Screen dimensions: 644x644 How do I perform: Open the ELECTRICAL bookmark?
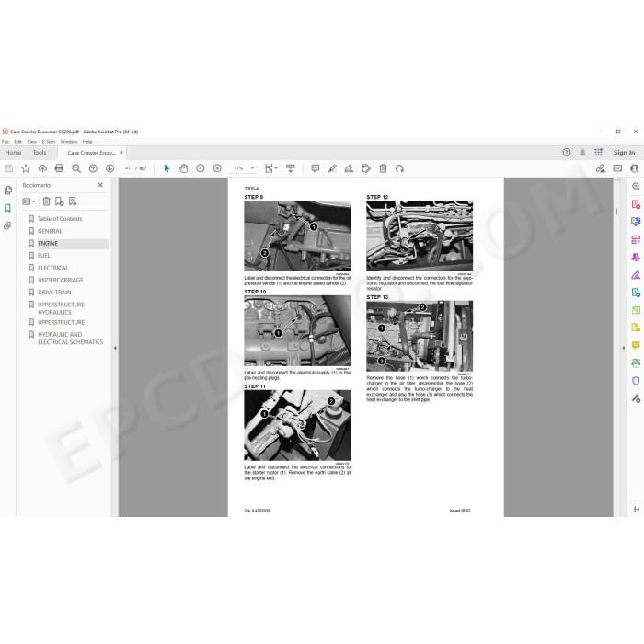click(53, 268)
